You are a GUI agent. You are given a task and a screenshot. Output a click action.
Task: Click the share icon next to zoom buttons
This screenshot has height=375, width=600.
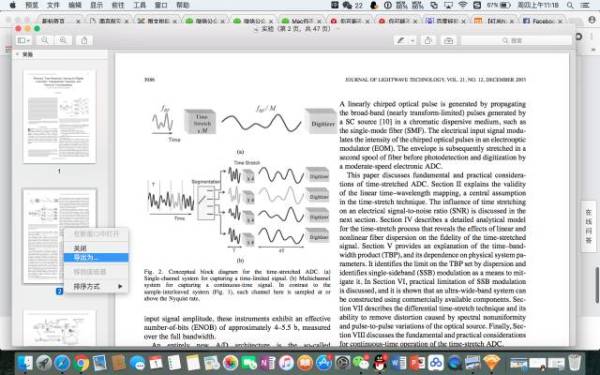tap(84, 40)
